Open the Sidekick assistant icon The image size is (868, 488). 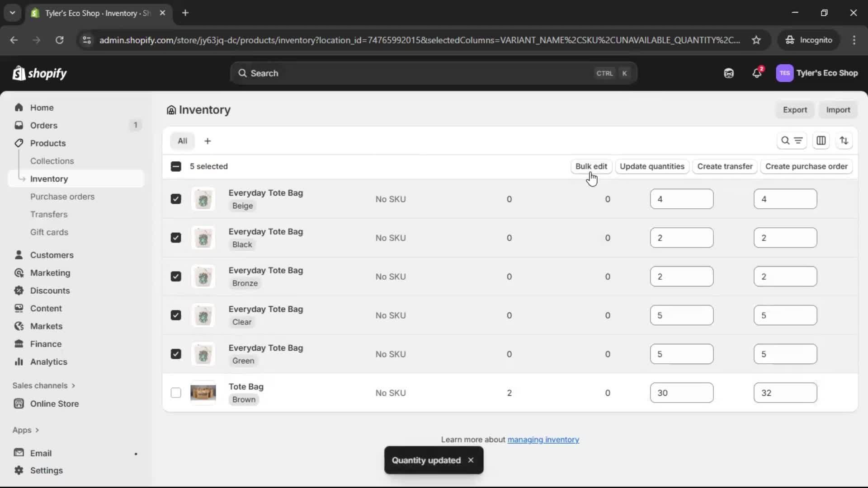tap(729, 73)
